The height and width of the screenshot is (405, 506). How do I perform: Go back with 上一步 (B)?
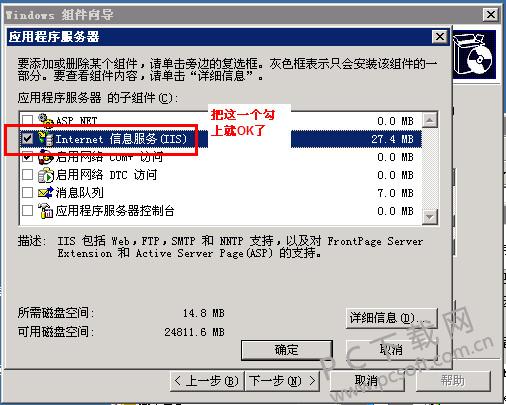(207, 381)
